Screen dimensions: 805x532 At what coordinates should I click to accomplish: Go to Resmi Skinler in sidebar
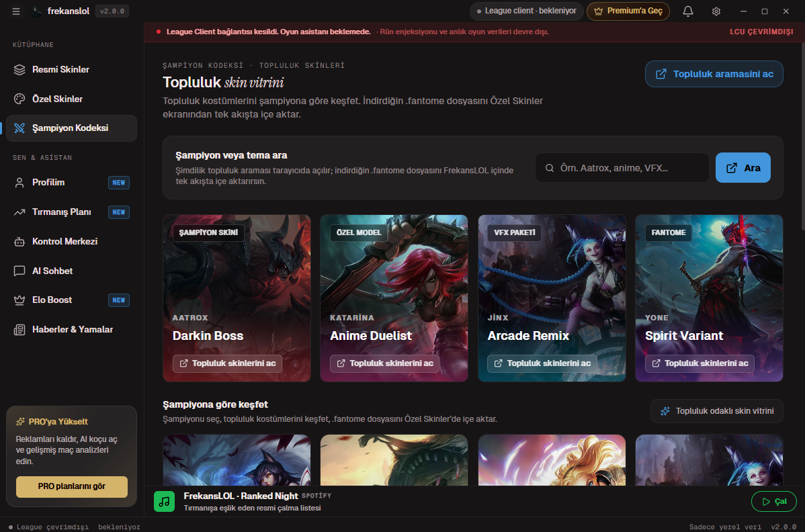pyautogui.click(x=71, y=70)
